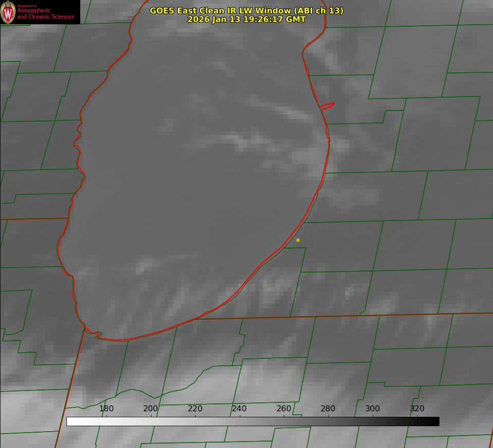This screenshot has height=448, width=493.
Task: Click the 300 tick label on colorbar
Action: 373,409
